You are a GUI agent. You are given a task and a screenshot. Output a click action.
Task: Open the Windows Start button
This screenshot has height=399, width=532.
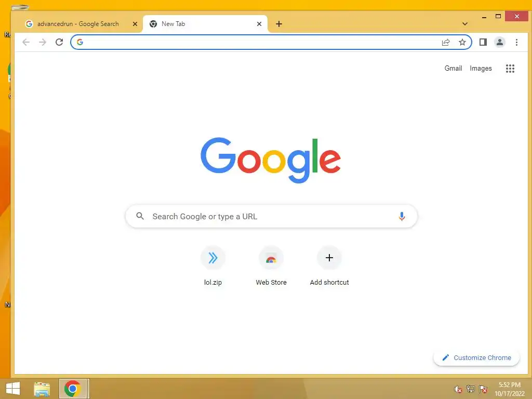click(13, 389)
